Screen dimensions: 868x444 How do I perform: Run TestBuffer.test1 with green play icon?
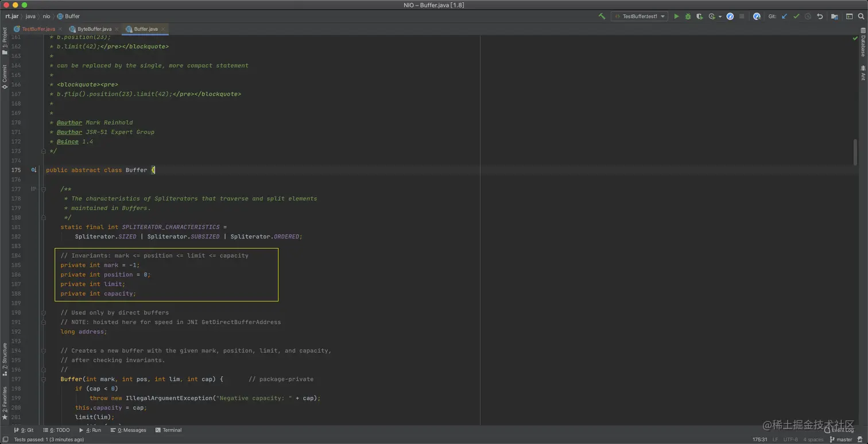click(x=676, y=17)
